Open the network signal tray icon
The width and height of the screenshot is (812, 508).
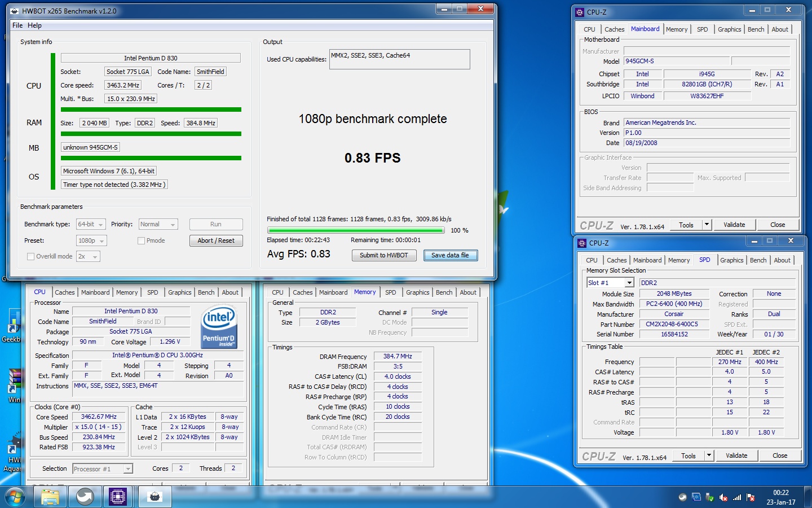click(x=737, y=497)
